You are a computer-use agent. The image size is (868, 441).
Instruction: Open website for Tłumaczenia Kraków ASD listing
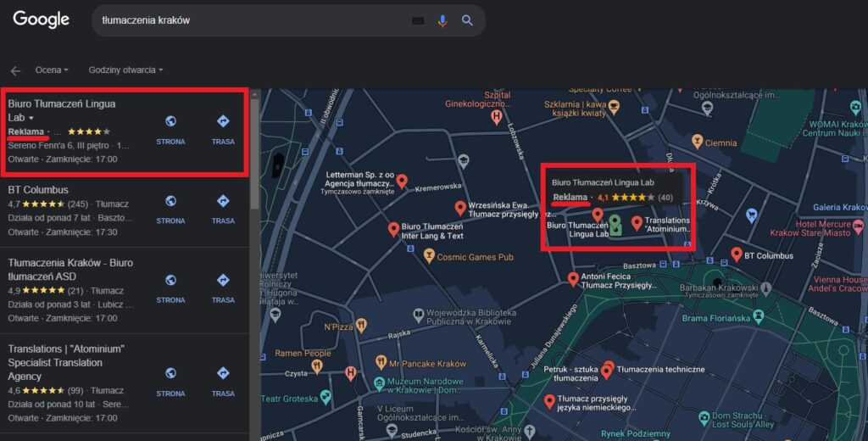[170, 287]
